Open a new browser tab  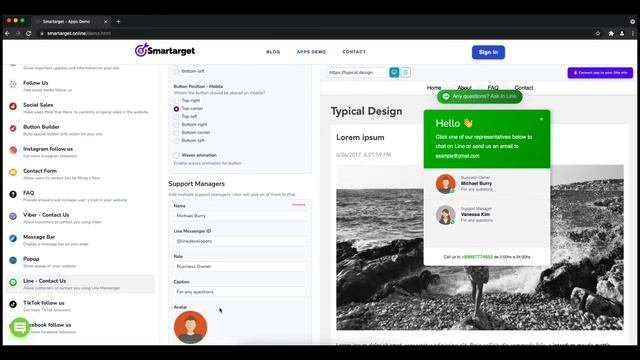coord(118,22)
